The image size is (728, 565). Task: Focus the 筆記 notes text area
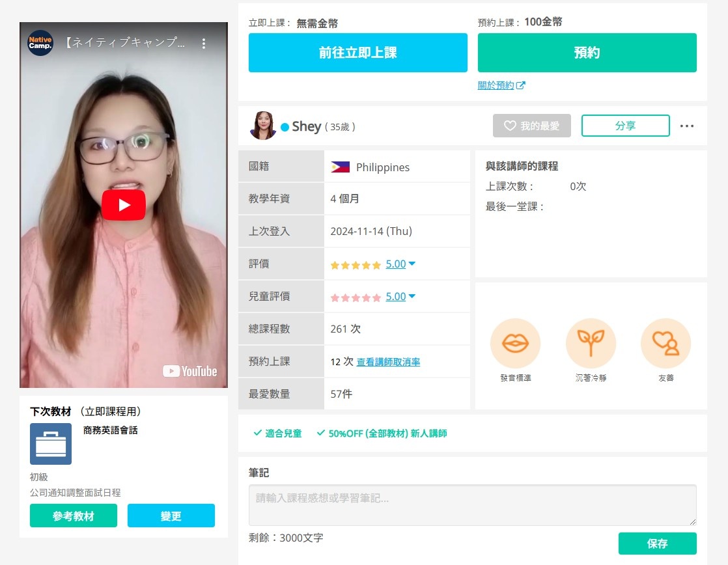473,505
